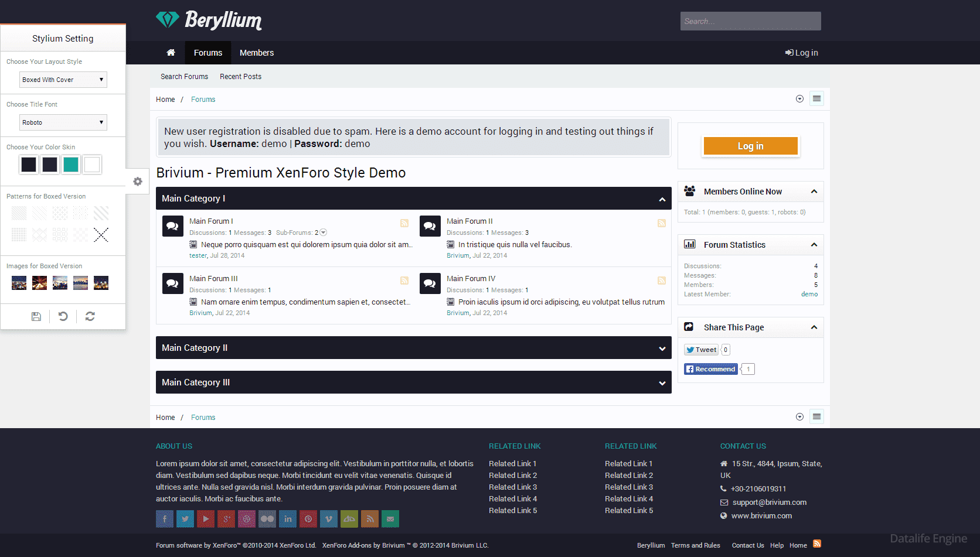The height and width of the screenshot is (557, 980).
Task: Click the Facebook icon in footer
Action: tap(165, 519)
